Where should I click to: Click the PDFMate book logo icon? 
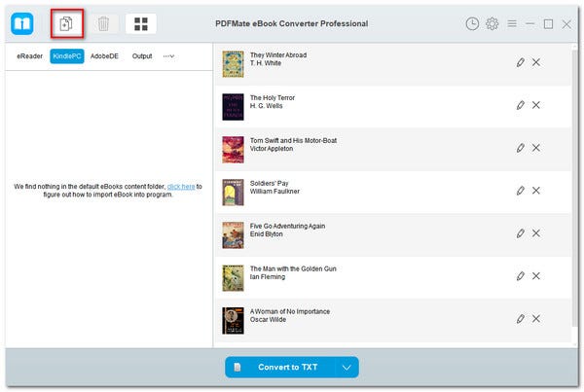point(22,23)
